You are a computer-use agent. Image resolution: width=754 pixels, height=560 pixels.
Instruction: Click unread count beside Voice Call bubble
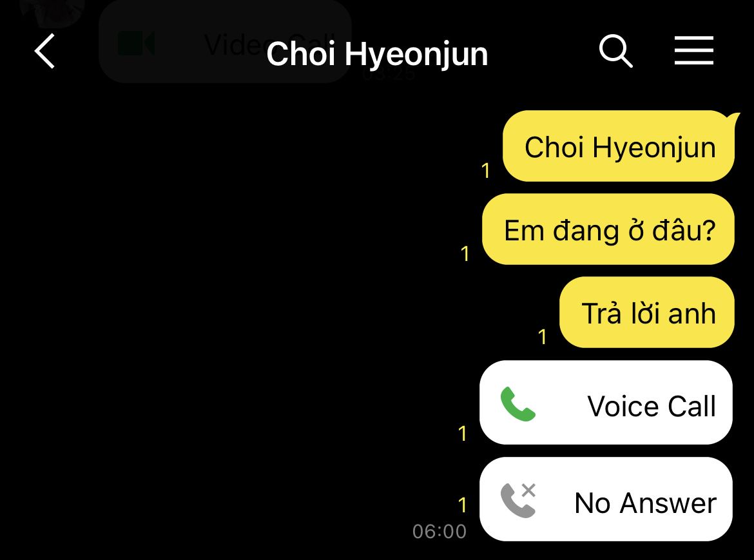tap(463, 434)
